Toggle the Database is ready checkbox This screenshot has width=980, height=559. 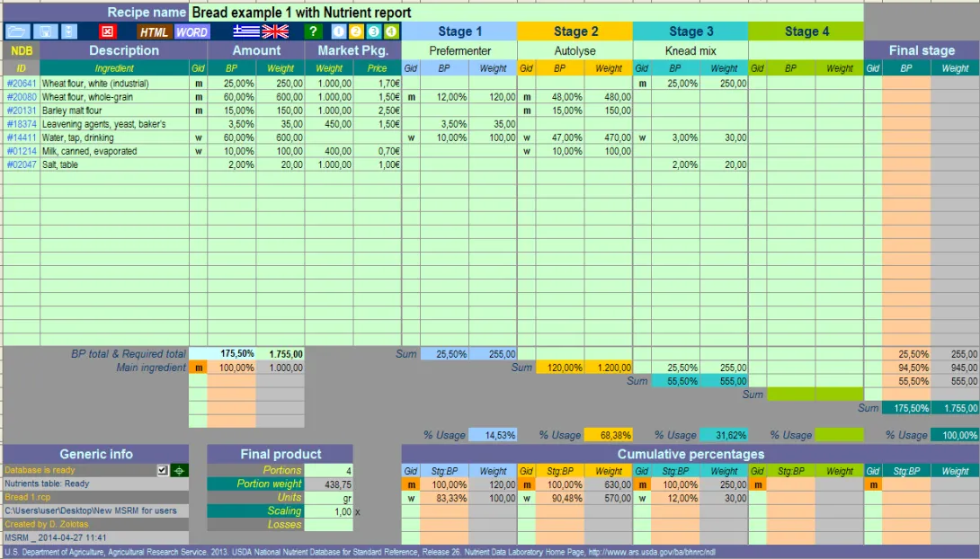(162, 470)
